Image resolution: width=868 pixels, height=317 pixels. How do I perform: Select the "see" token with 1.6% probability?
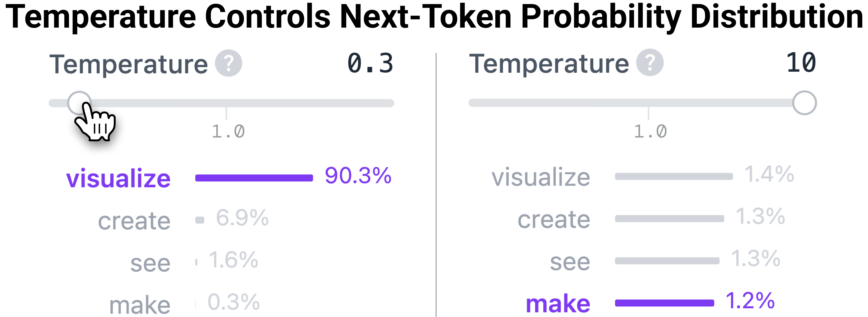tap(150, 263)
